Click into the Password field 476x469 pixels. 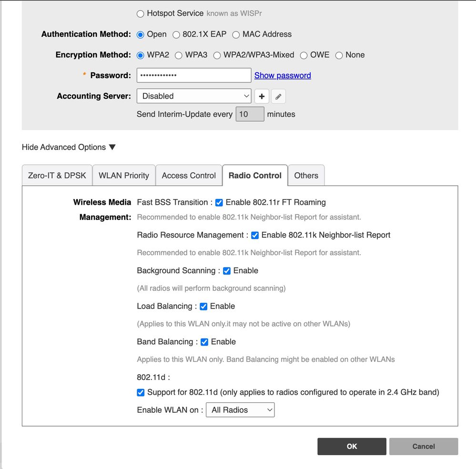point(193,75)
